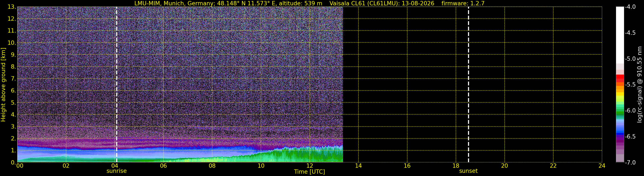Click the colorbar tick label '-6.5'
The height and width of the screenshot is (176, 644).
click(x=630, y=137)
